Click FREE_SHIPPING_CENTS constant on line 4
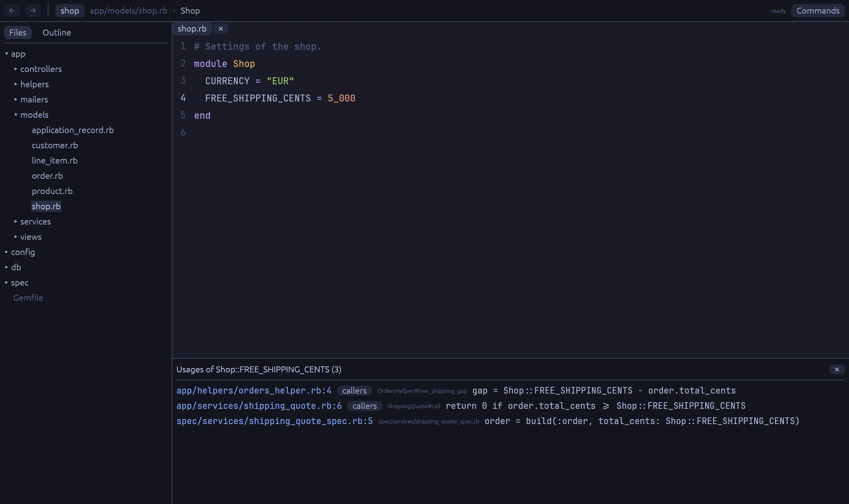The width and height of the screenshot is (849, 504). click(258, 98)
